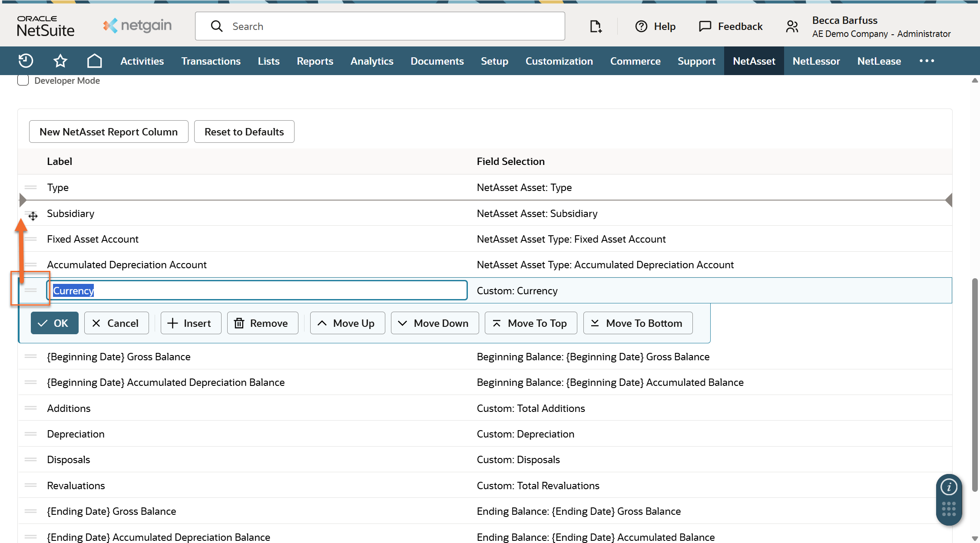Open the Customization menu
This screenshot has width=980, height=543.
559,61
